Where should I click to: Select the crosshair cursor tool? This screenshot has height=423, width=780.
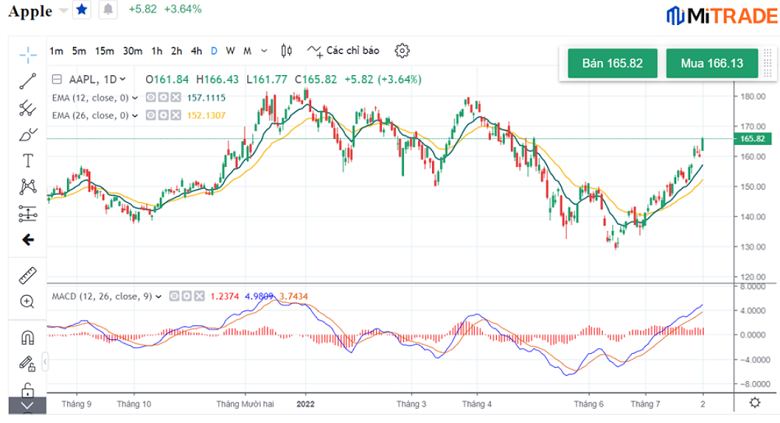pos(28,55)
